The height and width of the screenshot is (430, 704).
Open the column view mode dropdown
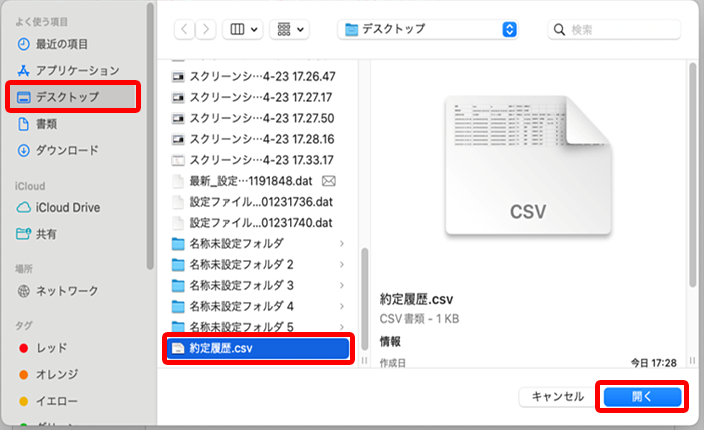(245, 30)
